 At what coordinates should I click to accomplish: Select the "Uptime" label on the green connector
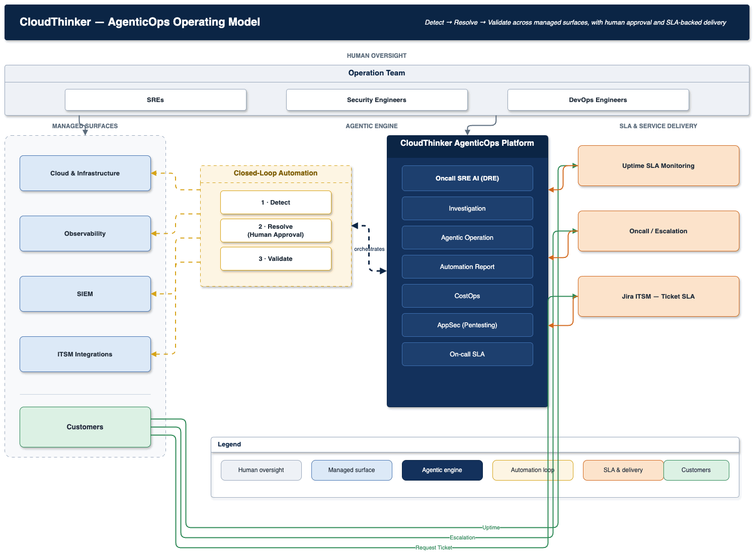pyautogui.click(x=491, y=527)
